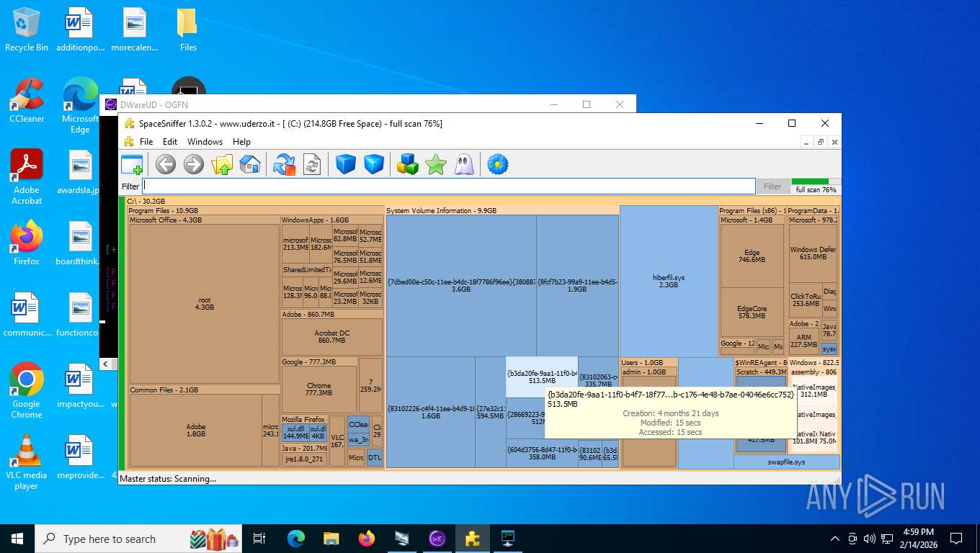Click inside the Filter text field
980x553 pixels.
pyautogui.click(x=448, y=186)
